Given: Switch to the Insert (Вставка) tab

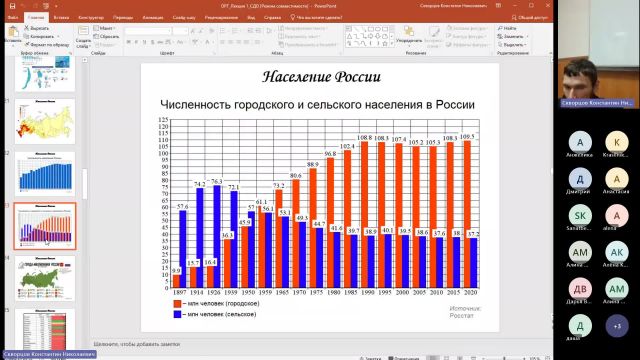Looking at the screenshot, I should pyautogui.click(x=61, y=18).
